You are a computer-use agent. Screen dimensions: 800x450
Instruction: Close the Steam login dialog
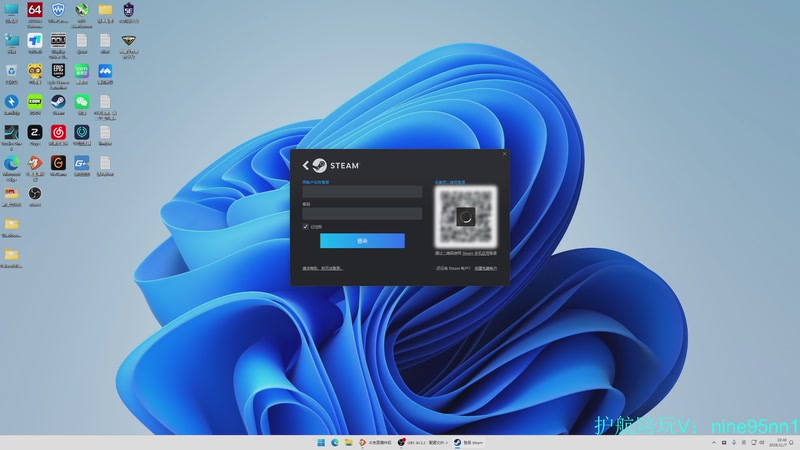[x=505, y=154]
